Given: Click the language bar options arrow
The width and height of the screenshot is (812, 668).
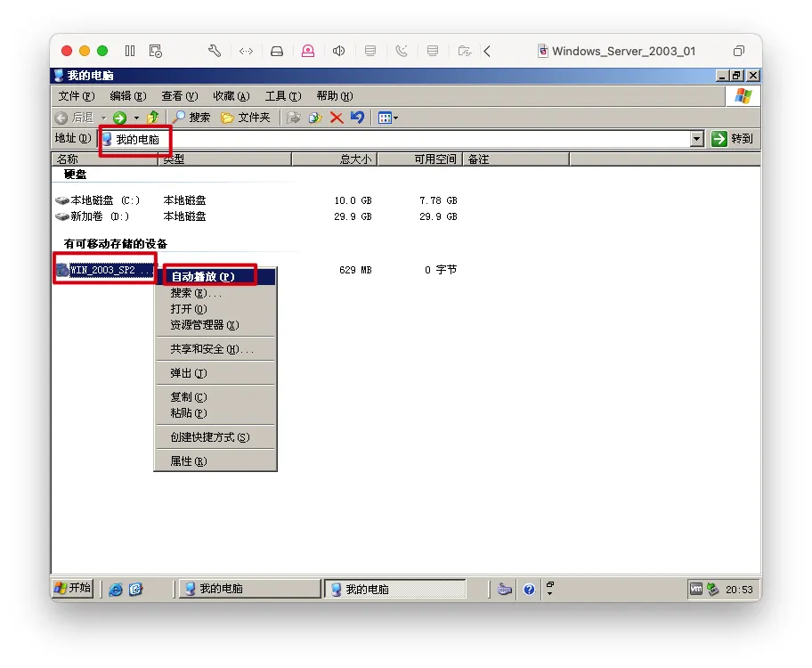Looking at the screenshot, I should (550, 594).
